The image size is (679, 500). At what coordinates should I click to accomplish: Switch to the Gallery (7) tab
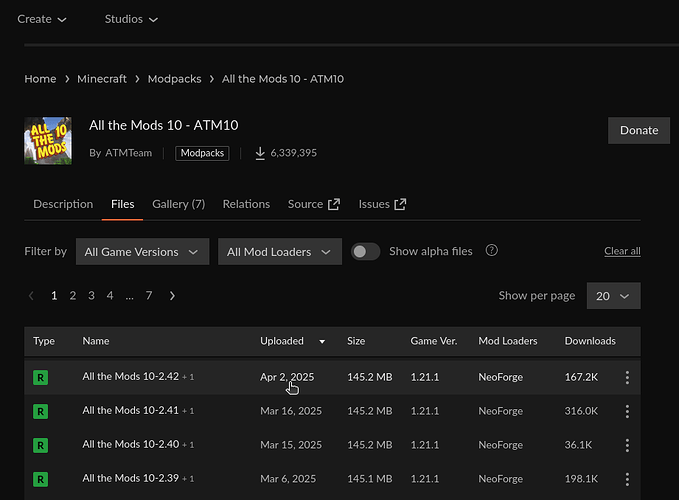(178, 204)
